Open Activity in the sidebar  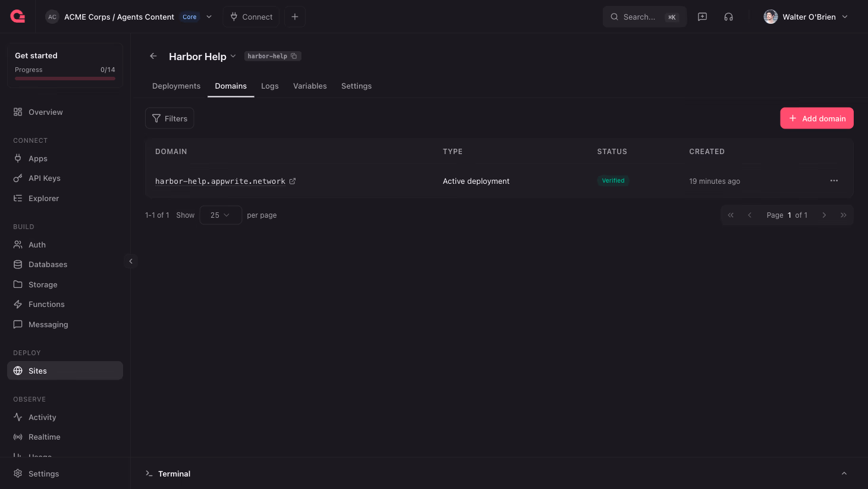(65, 417)
